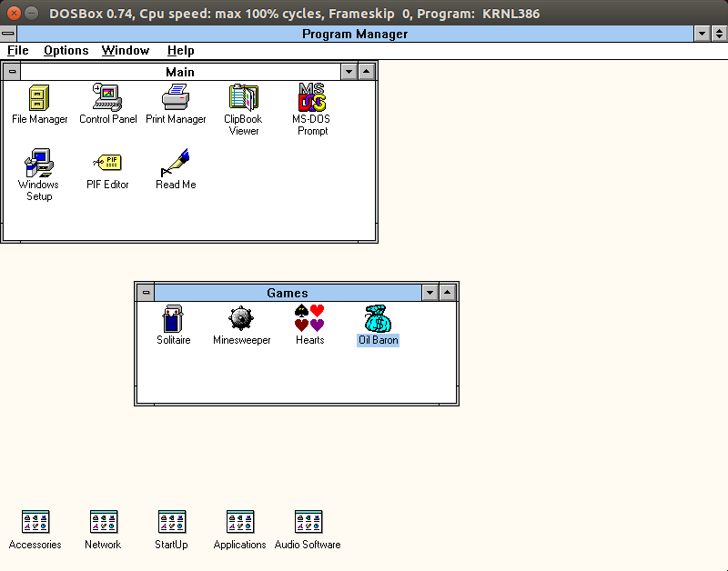Screen dimensions: 728x571
Task: Open Program Manager control menu box
Action: coord(8,34)
